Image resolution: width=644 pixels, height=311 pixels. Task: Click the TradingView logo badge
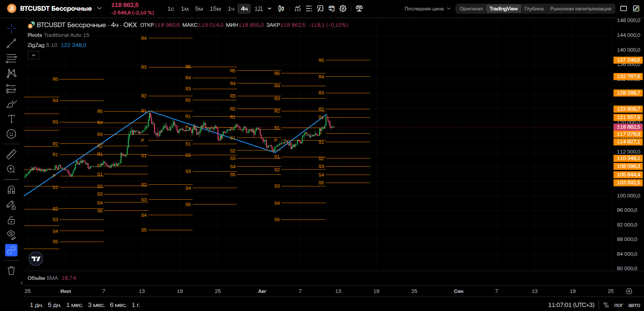36,259
